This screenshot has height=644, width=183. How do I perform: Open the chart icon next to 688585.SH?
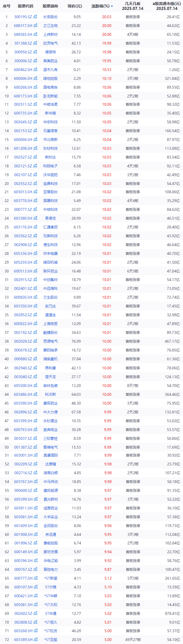pos(35,35)
